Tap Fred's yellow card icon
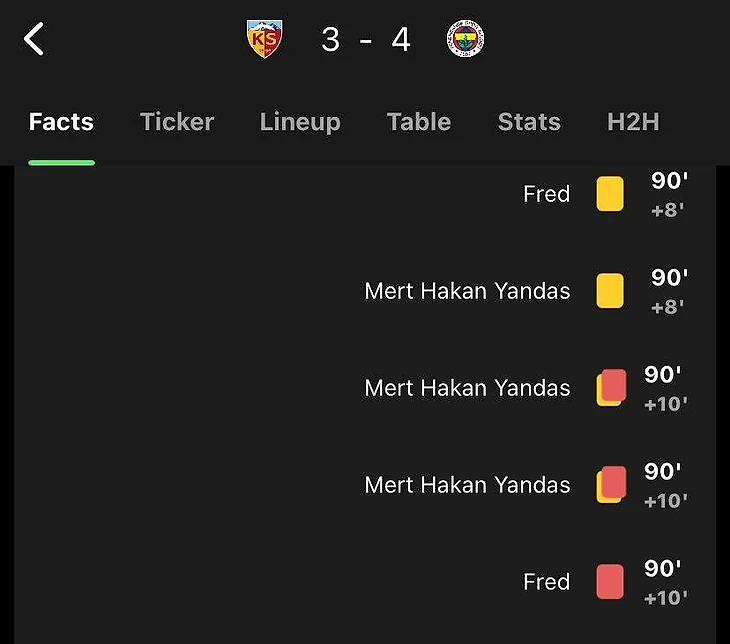This screenshot has width=730, height=644. tap(610, 194)
